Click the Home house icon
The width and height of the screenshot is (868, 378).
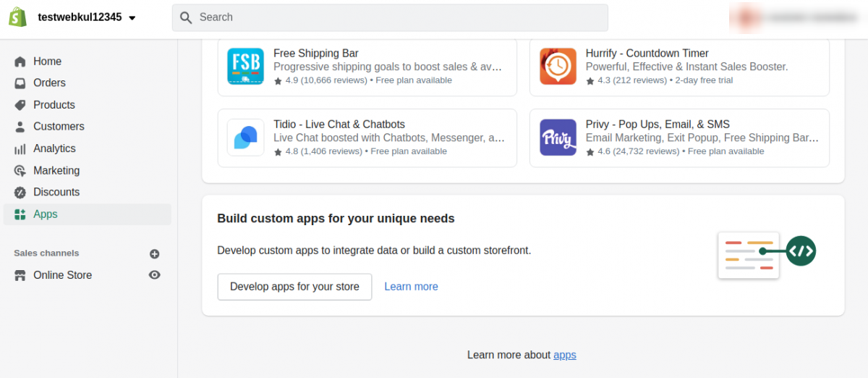pos(20,62)
